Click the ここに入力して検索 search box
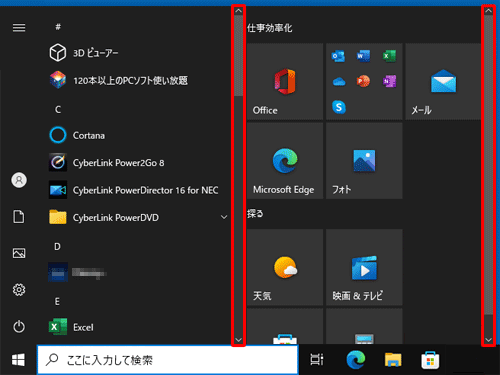 [168, 360]
